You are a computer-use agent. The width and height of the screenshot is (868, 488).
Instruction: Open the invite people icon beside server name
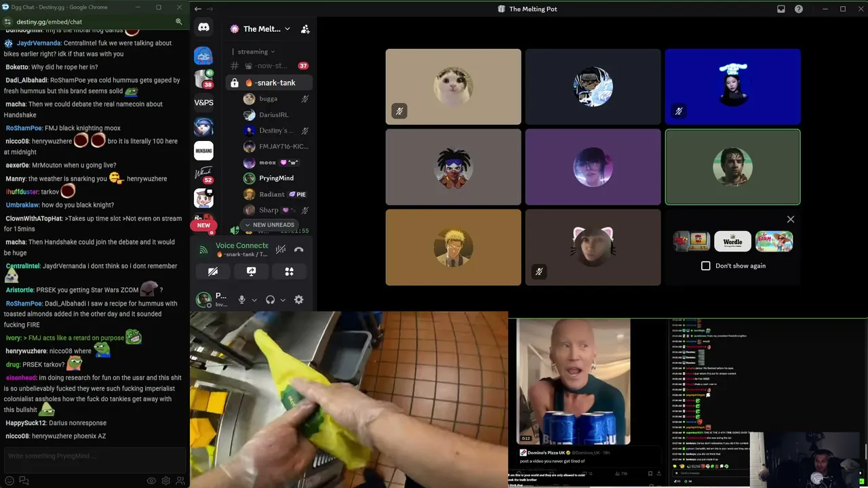(x=305, y=29)
